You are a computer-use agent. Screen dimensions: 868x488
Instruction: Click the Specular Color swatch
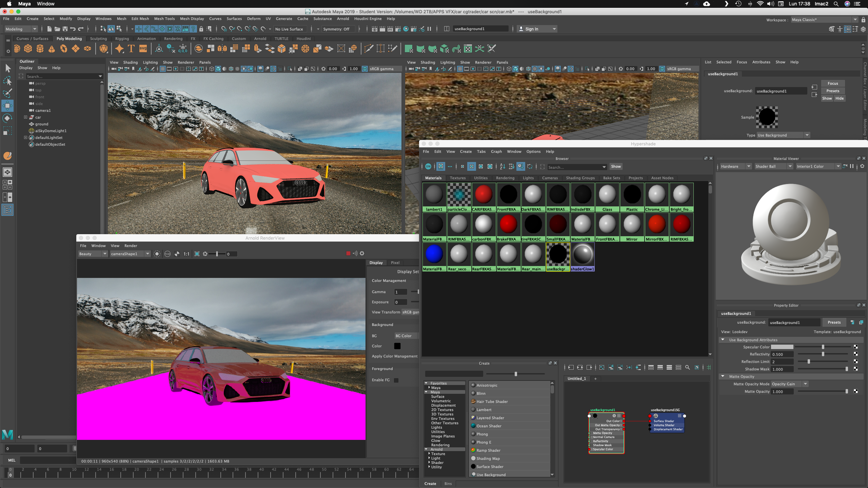pyautogui.click(x=782, y=347)
